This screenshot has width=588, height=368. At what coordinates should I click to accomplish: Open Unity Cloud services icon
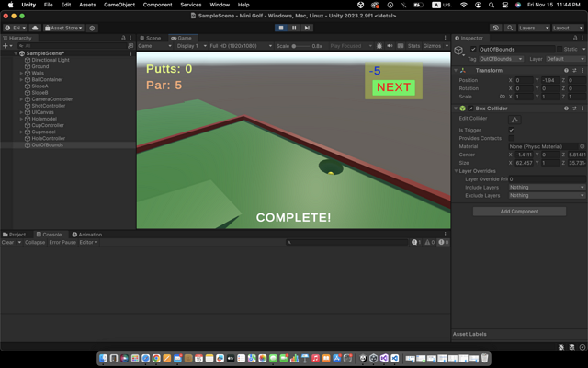click(x=35, y=28)
